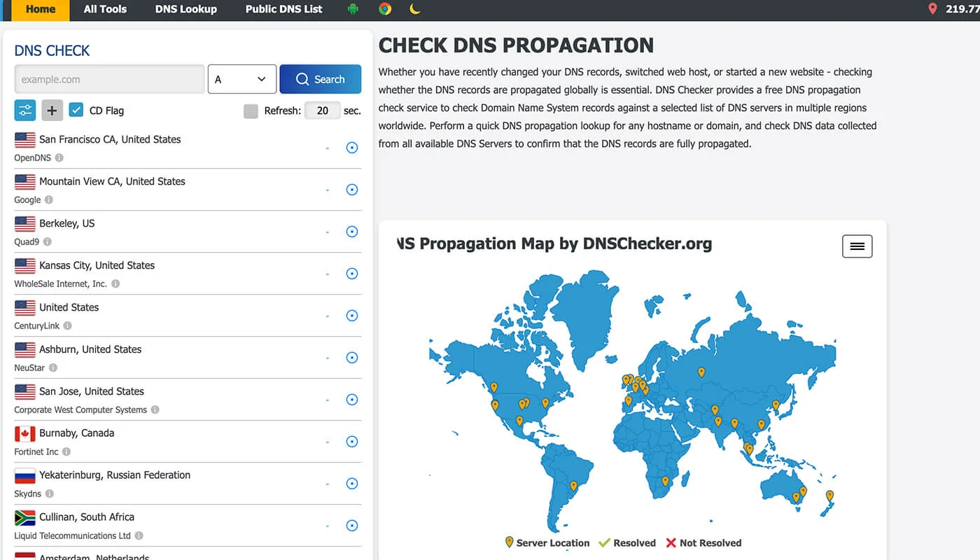
Task: Click the Chrome extension icon
Action: pos(384,9)
